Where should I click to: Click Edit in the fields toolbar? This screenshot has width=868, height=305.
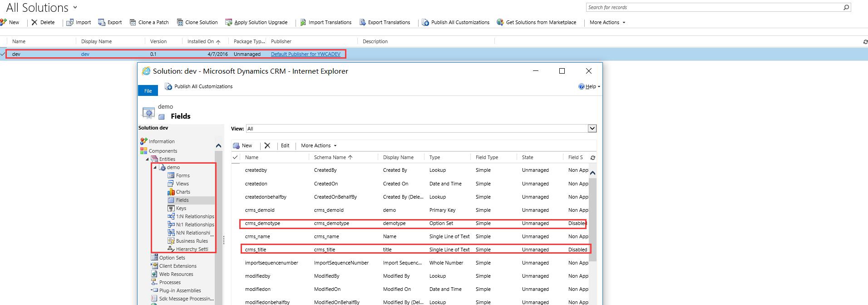(x=285, y=145)
